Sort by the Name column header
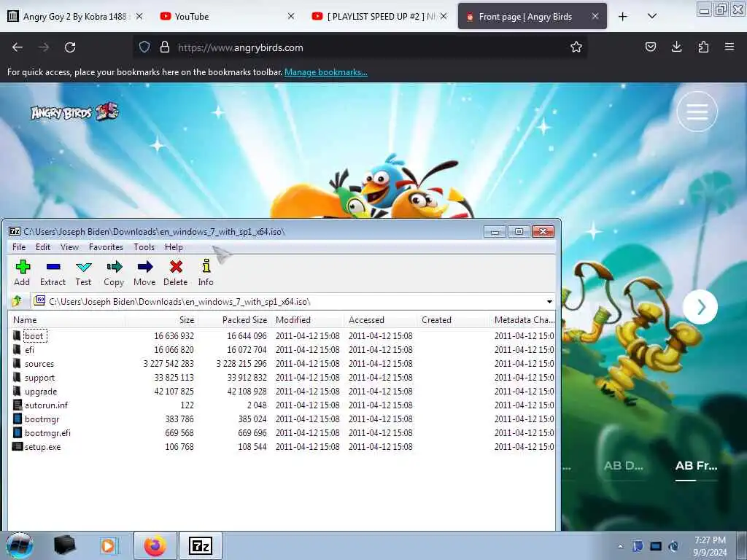The height and width of the screenshot is (560, 747). (66, 320)
